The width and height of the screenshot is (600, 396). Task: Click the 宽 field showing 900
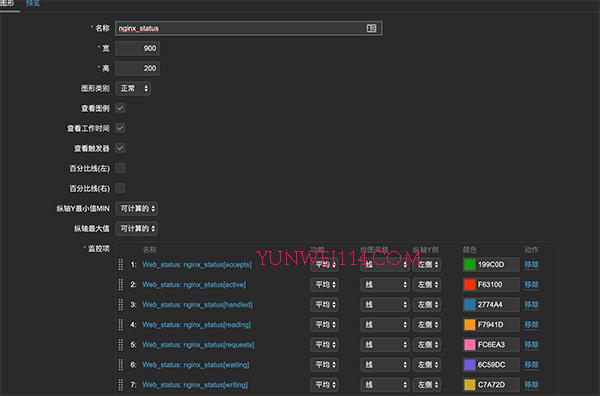click(x=137, y=48)
